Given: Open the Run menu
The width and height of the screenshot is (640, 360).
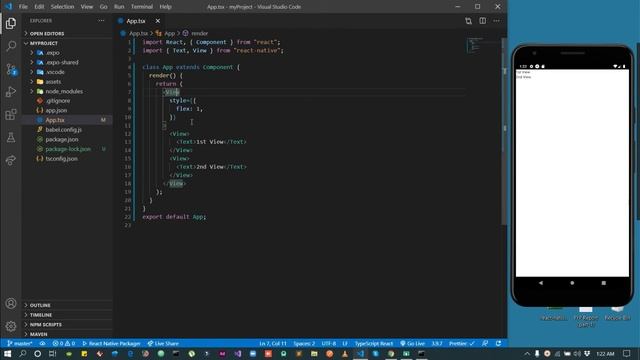Looking at the screenshot, I should click(x=119, y=7).
